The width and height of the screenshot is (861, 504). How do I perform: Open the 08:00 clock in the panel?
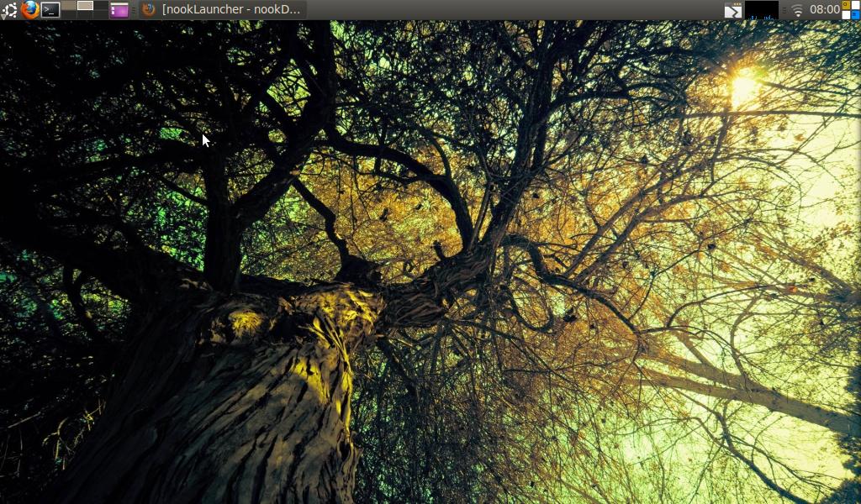click(824, 9)
